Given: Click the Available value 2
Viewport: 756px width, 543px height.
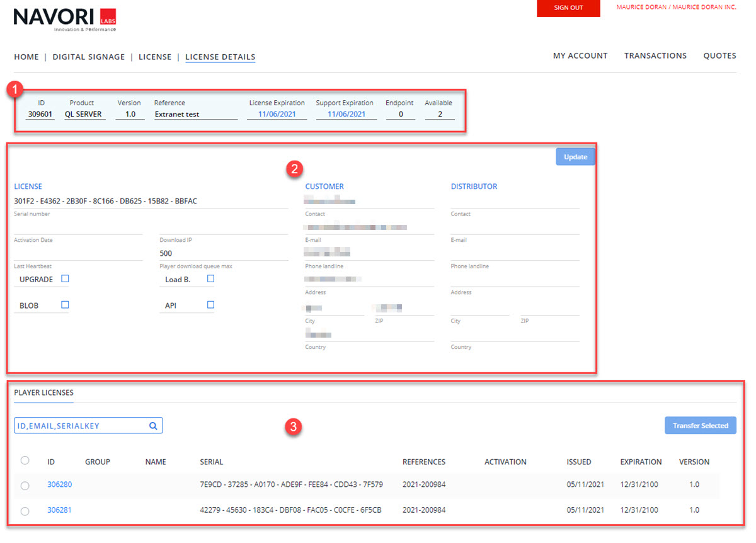Looking at the screenshot, I should (x=439, y=114).
